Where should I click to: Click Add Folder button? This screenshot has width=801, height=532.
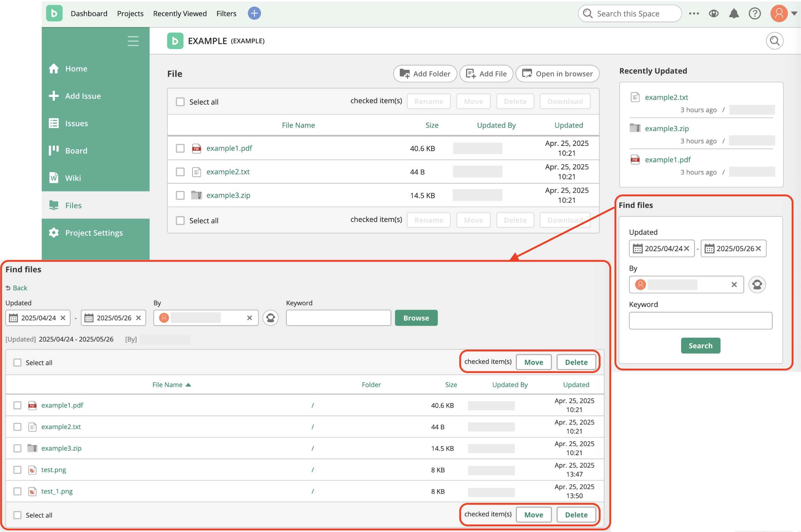tap(425, 74)
